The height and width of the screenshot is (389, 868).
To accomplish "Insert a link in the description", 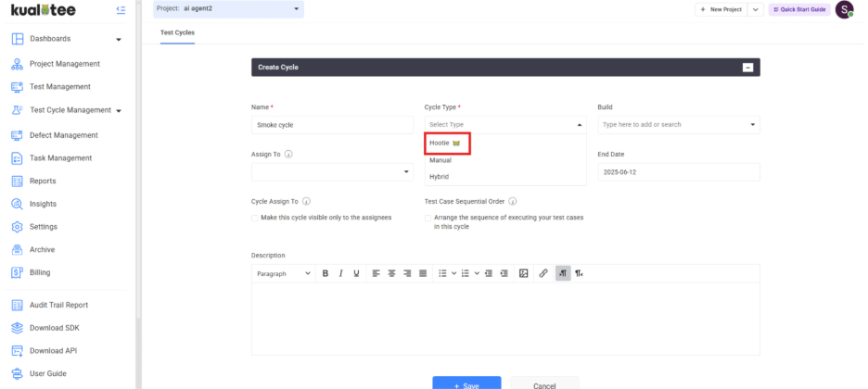I will tap(543, 273).
